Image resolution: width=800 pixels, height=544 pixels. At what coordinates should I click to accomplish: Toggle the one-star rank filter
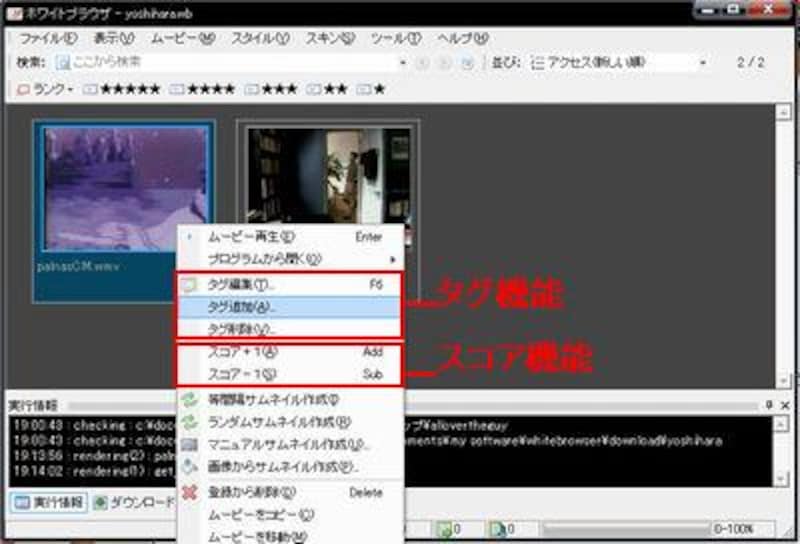tap(371, 90)
